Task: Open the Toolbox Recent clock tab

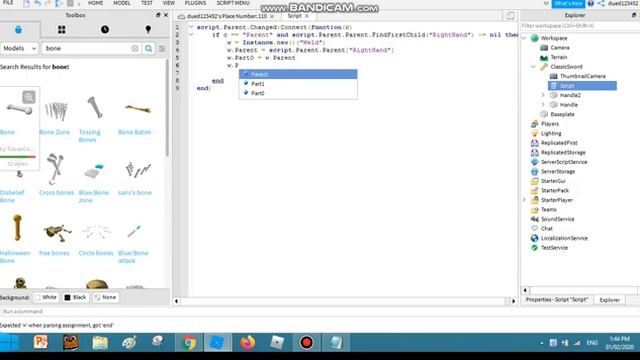Action: pyautogui.click(x=105, y=29)
